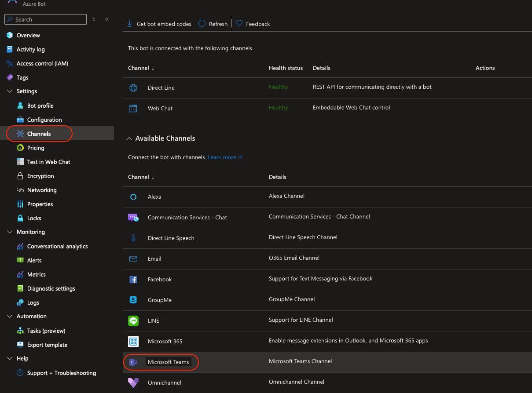Collapse the Help section
The image size is (532, 393).
[10, 359]
